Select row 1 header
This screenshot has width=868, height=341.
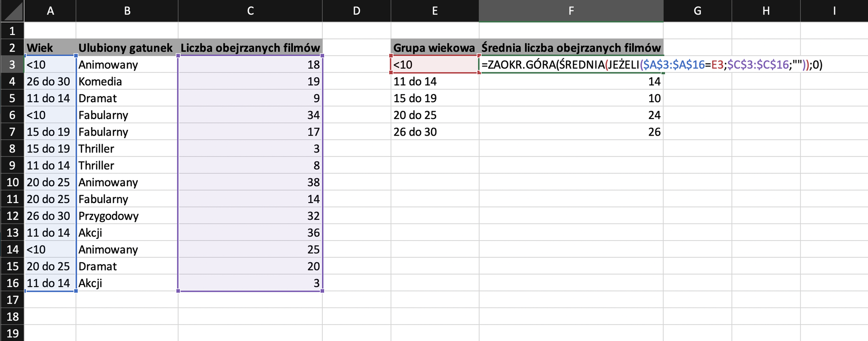pos(12,31)
